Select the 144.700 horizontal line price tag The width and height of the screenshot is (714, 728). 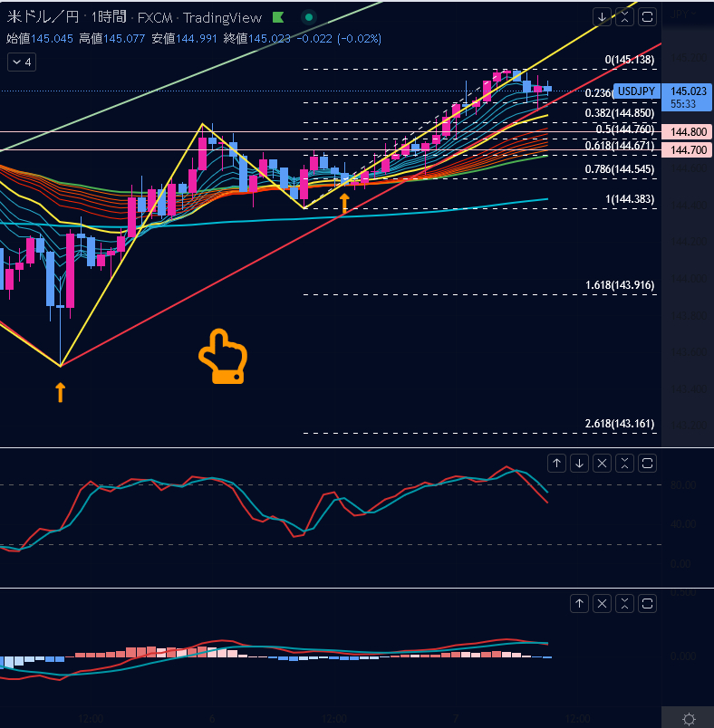[688, 150]
